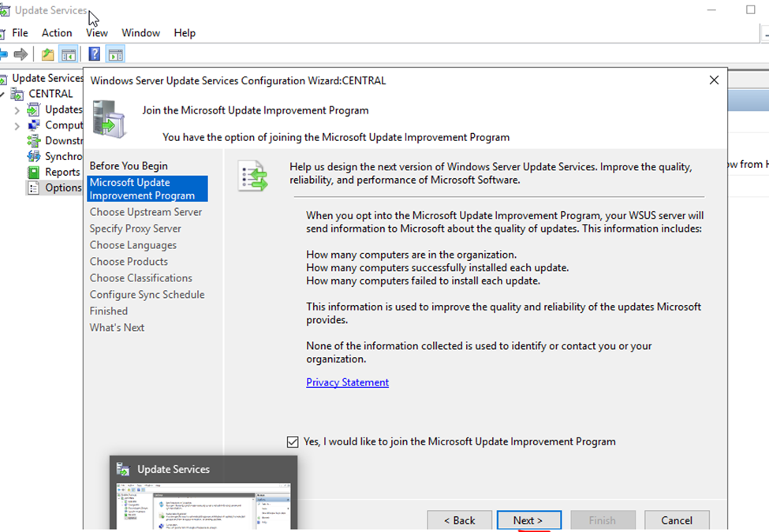This screenshot has width=769, height=532.
Task: Select the Reports node icon in tree
Action: click(x=33, y=172)
